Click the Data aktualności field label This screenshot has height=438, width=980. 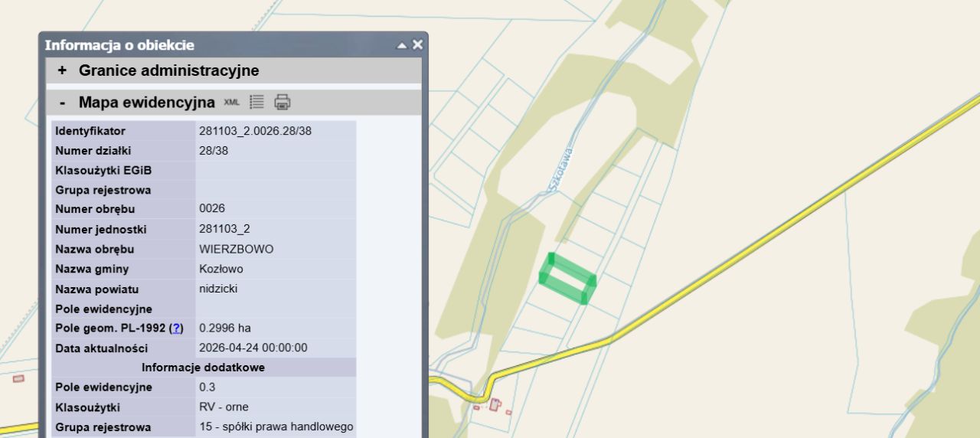tap(102, 348)
